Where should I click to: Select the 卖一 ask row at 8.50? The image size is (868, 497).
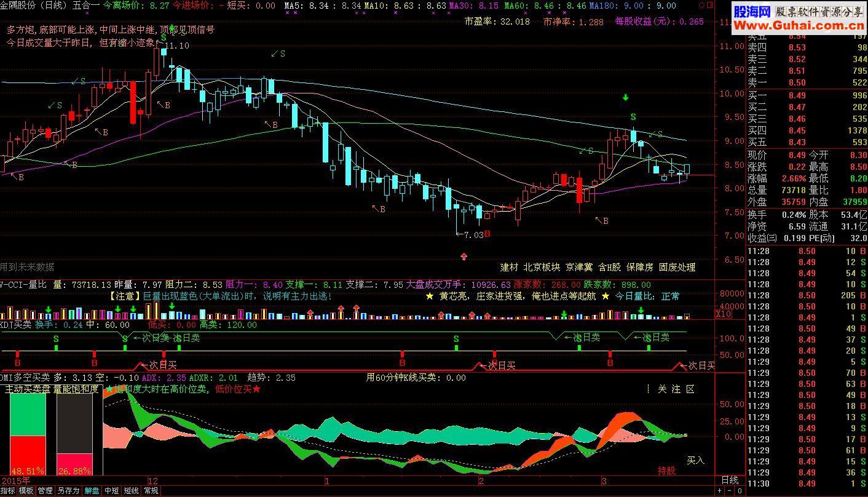(807, 82)
